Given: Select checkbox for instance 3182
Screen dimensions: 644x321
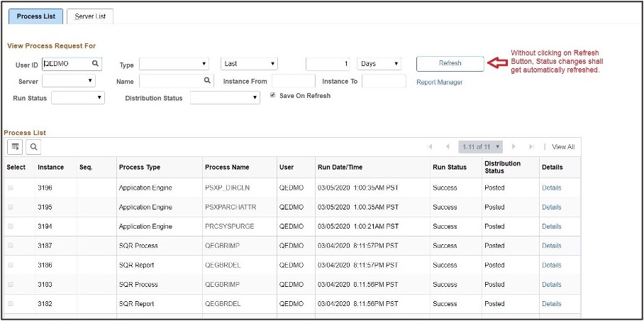Looking at the screenshot, I should (x=11, y=304).
